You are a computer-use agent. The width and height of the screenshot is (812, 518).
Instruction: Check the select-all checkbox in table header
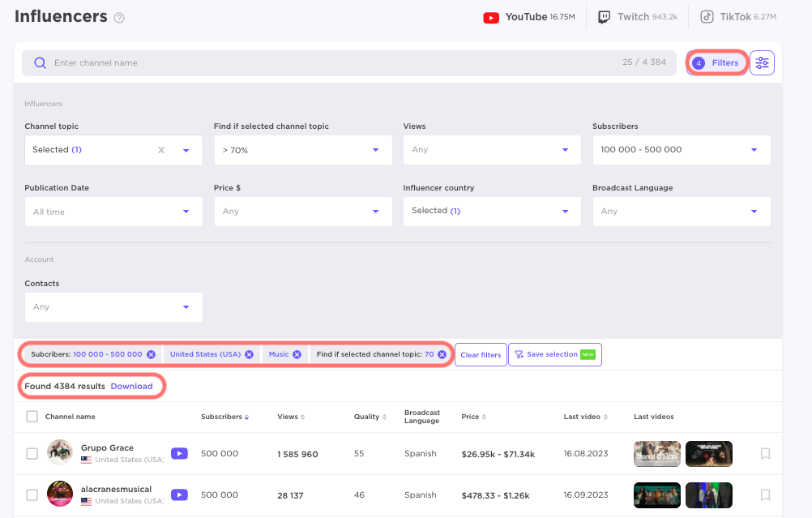coord(32,416)
